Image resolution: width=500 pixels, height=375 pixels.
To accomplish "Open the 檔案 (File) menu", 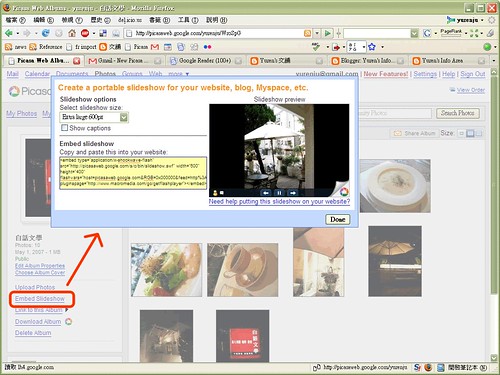I will (x=15, y=20).
